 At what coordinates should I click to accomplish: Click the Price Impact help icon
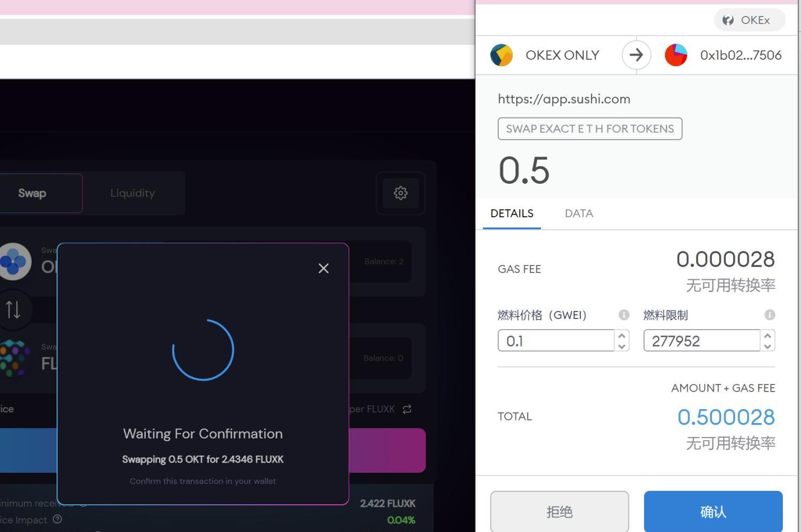pos(58,519)
